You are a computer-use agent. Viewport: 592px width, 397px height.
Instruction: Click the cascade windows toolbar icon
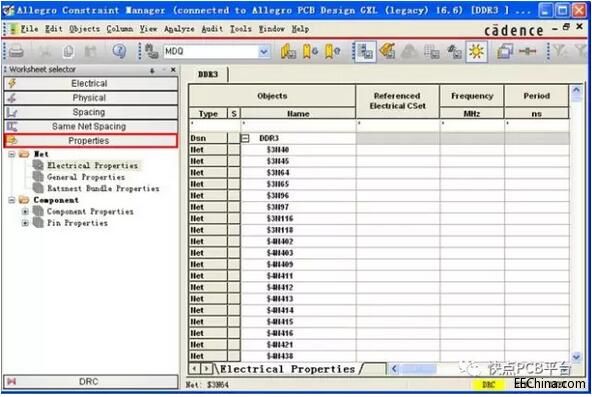[x=505, y=51]
